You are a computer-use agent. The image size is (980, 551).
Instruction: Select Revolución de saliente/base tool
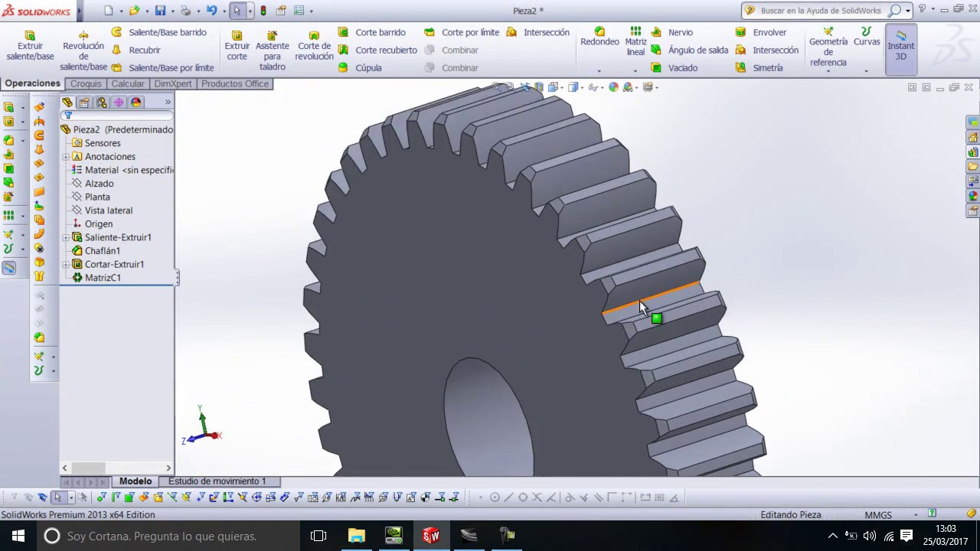click(x=83, y=51)
